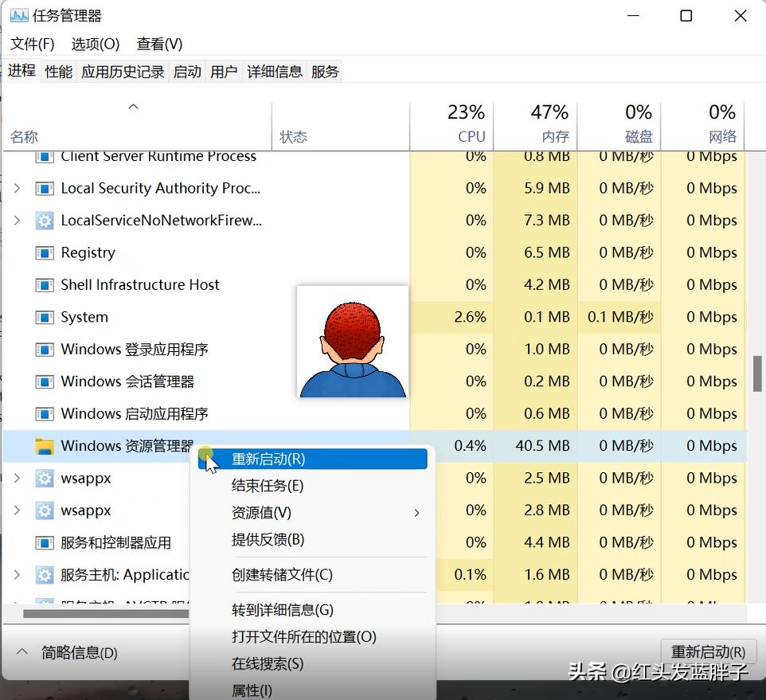The image size is (766, 700).
Task: Collapse the 服务主机 Application entry
Action: [x=17, y=574]
